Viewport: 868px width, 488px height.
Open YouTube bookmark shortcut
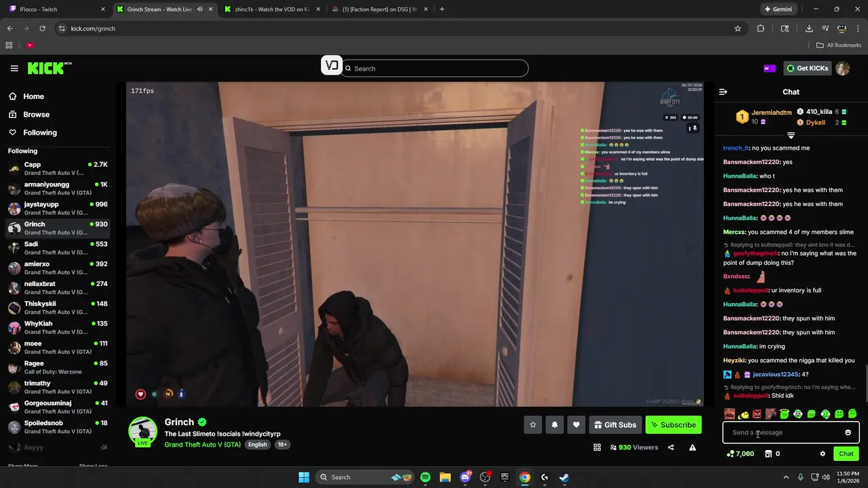(x=30, y=45)
